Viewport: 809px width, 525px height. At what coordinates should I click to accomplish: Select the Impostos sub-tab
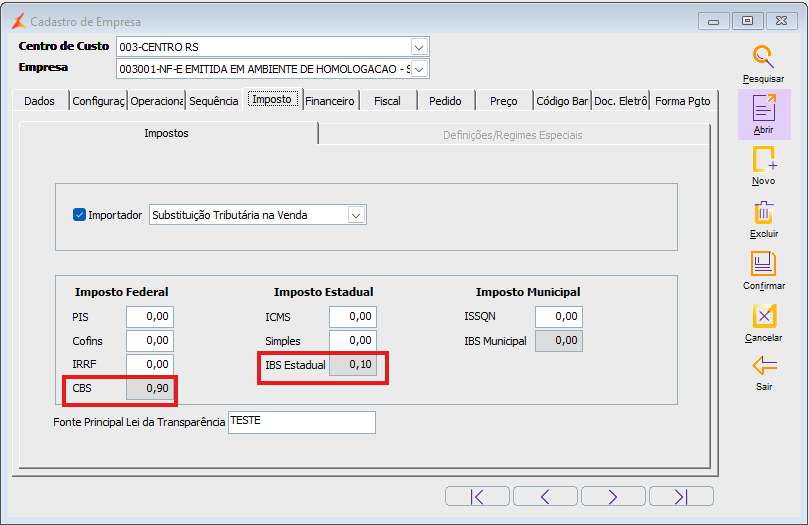tap(167, 133)
